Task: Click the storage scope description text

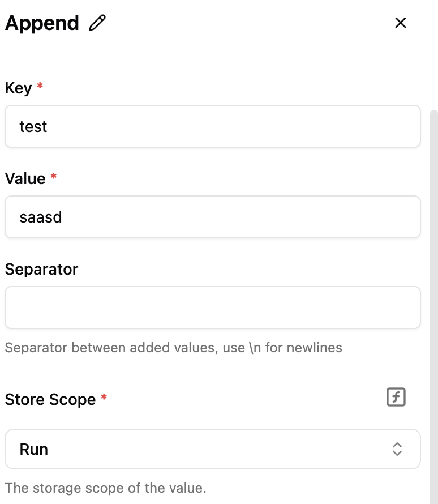Action: (105, 488)
